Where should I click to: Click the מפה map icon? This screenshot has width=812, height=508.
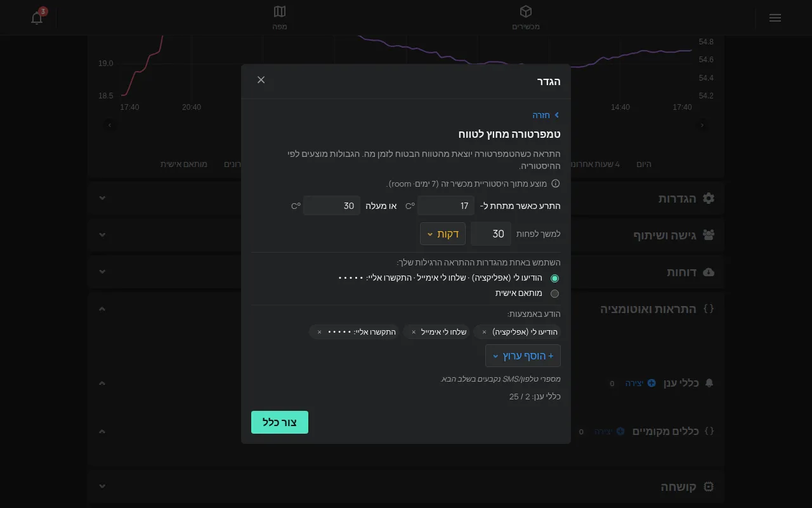280,11
